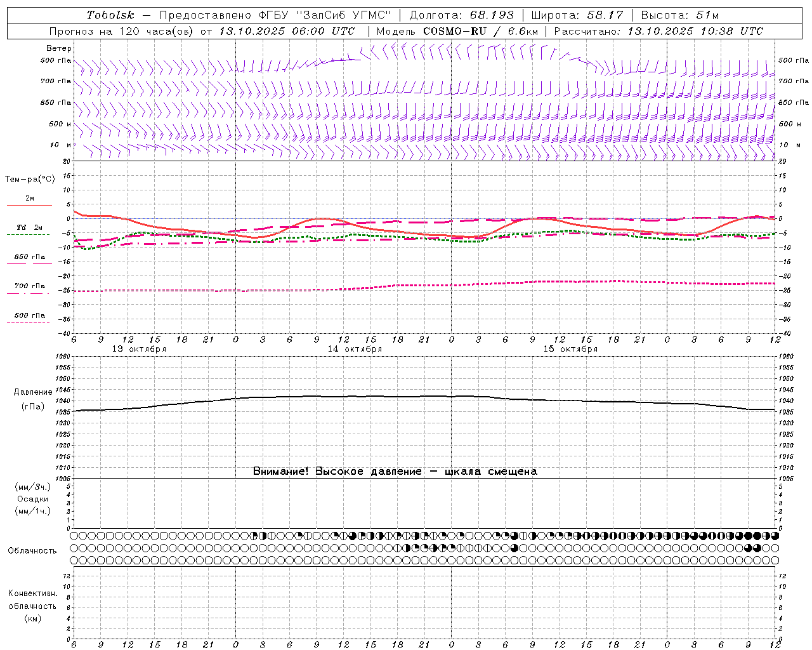Click the Облачность row label
Viewport: 812px width, 650px height.
click(x=32, y=551)
